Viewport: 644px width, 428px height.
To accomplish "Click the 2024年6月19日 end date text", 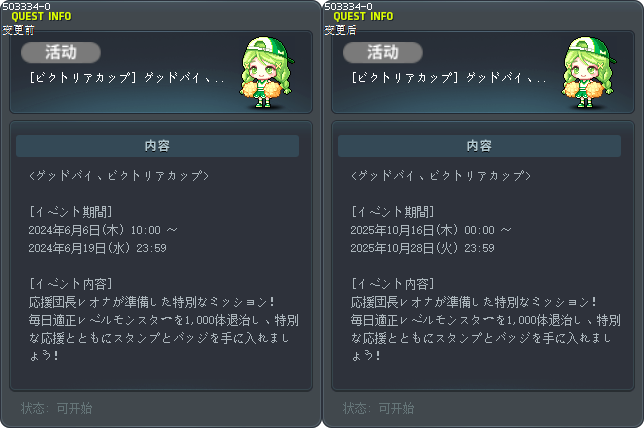I will pyautogui.click(x=97, y=248).
